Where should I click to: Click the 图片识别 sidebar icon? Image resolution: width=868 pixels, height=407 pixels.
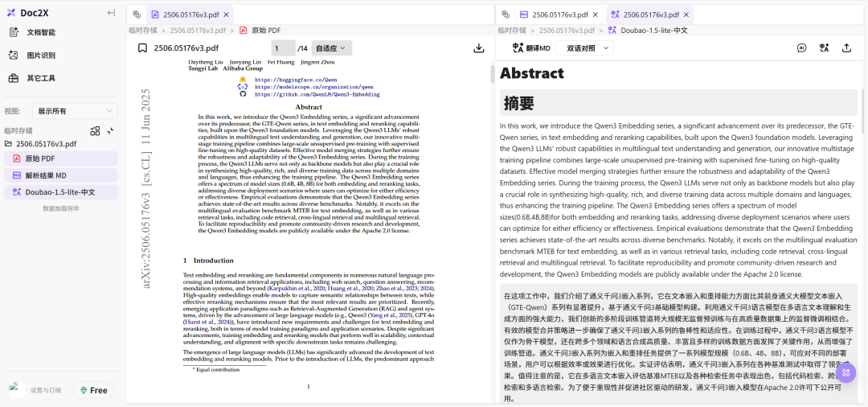point(14,55)
